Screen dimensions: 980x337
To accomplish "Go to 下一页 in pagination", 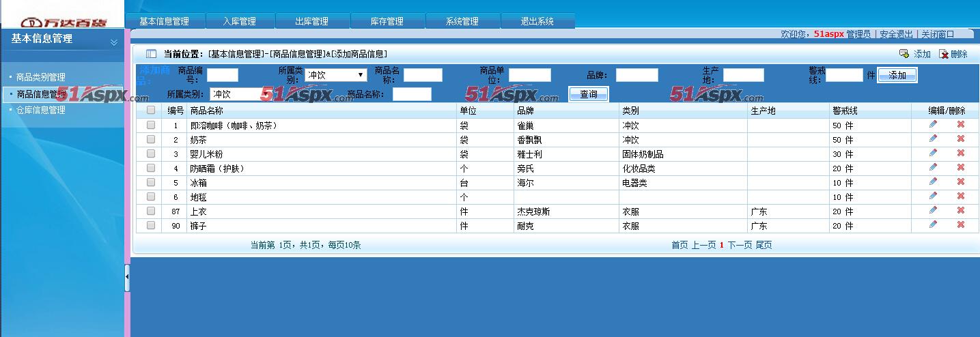I will 739,245.
